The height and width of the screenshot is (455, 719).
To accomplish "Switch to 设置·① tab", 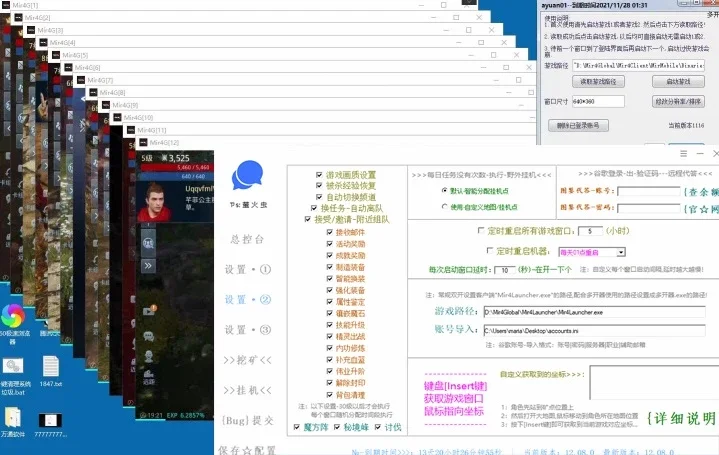I will pos(248,269).
